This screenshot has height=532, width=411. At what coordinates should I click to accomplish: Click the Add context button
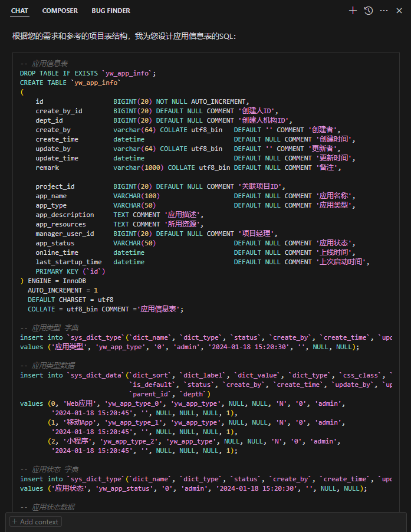coord(35,521)
